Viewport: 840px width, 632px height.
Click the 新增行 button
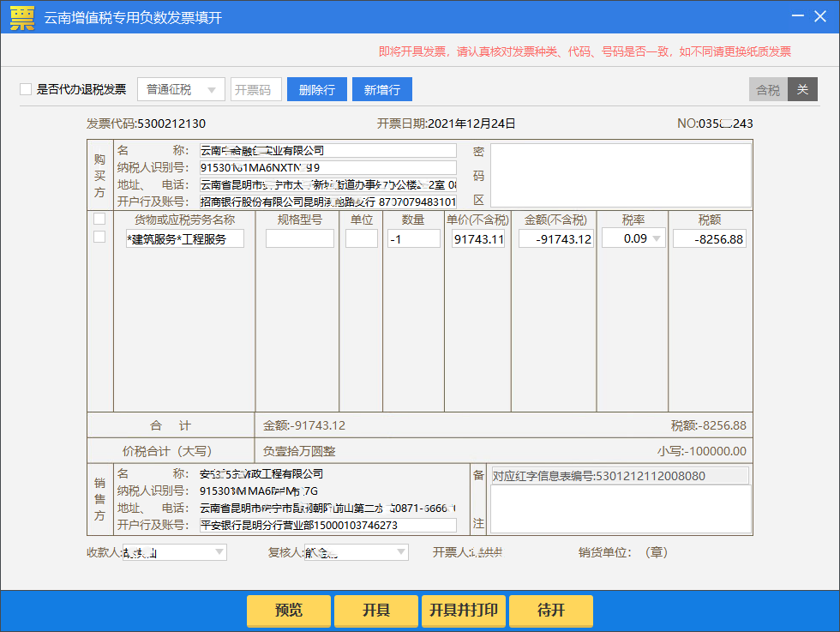(382, 89)
